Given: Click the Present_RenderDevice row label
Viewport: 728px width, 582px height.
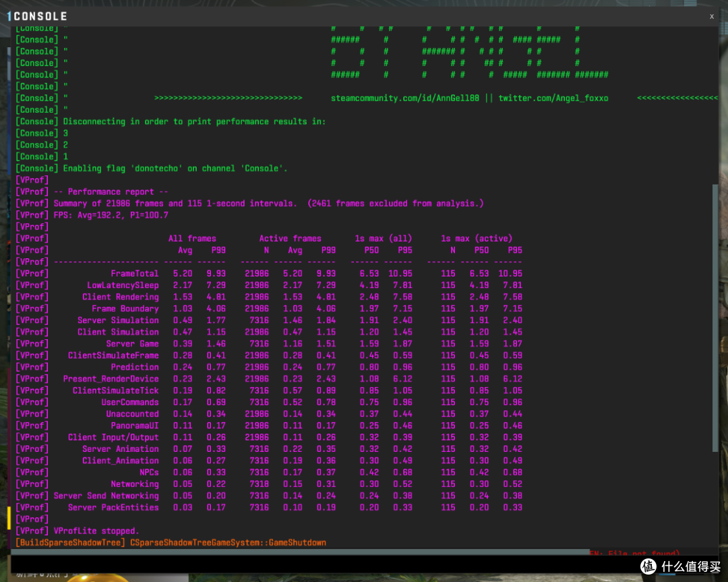Looking at the screenshot, I should (111, 378).
